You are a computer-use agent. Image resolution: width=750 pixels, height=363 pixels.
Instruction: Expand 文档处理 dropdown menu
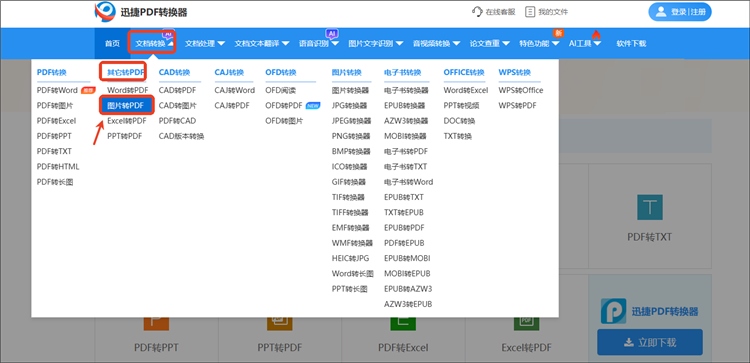click(x=205, y=44)
